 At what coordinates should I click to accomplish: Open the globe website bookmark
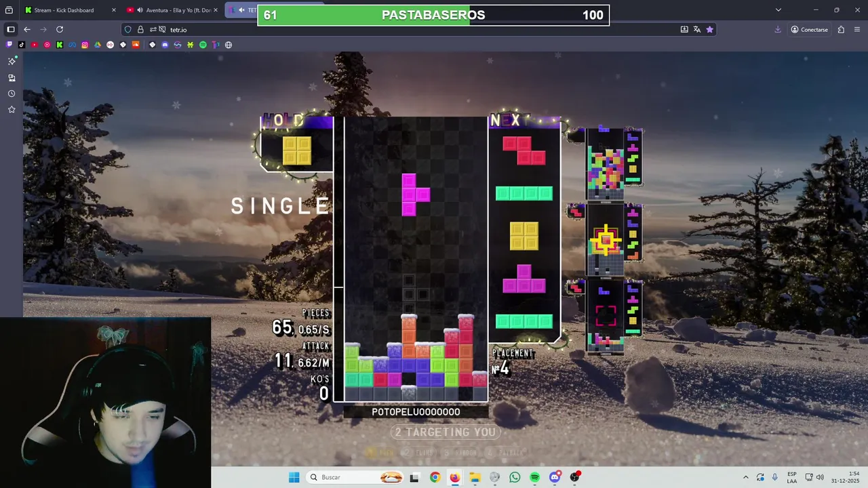[229, 45]
